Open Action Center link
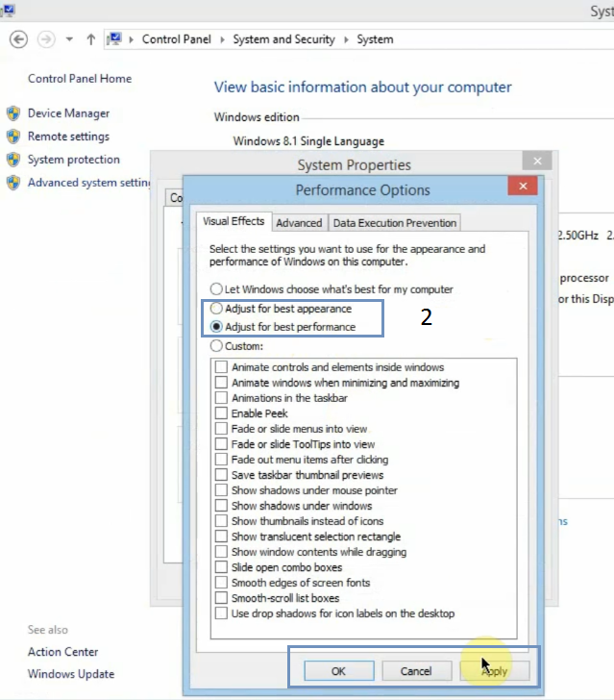 (x=62, y=652)
